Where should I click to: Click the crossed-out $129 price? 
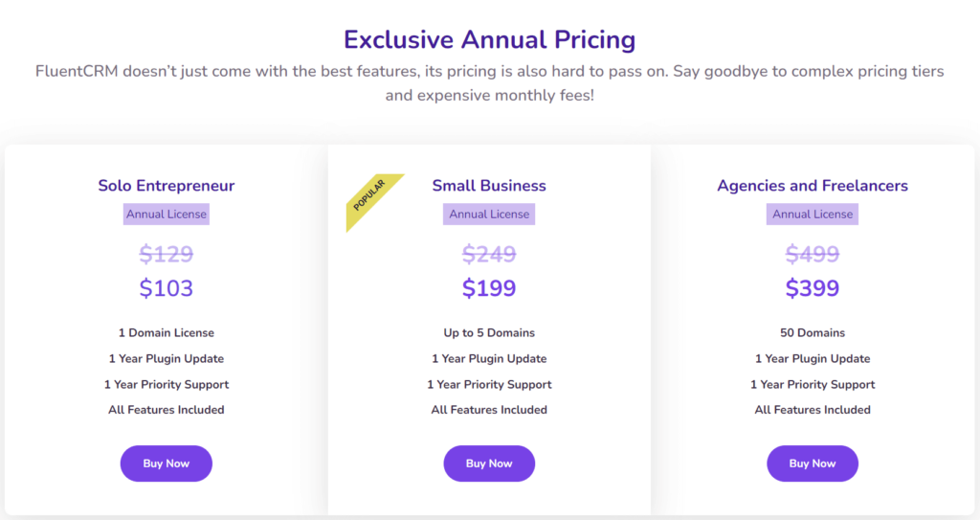(167, 254)
